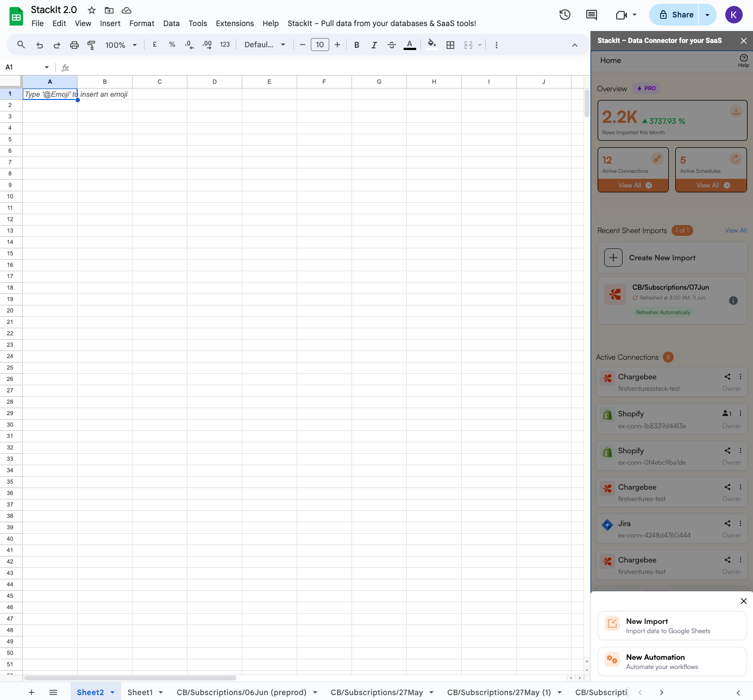Open the zoom 100% dropdown

pyautogui.click(x=121, y=45)
